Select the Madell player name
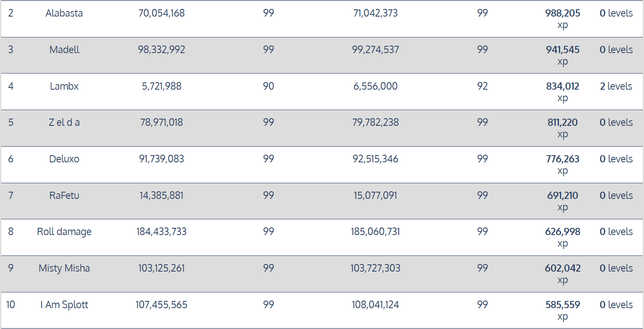644x329 pixels. (x=64, y=50)
